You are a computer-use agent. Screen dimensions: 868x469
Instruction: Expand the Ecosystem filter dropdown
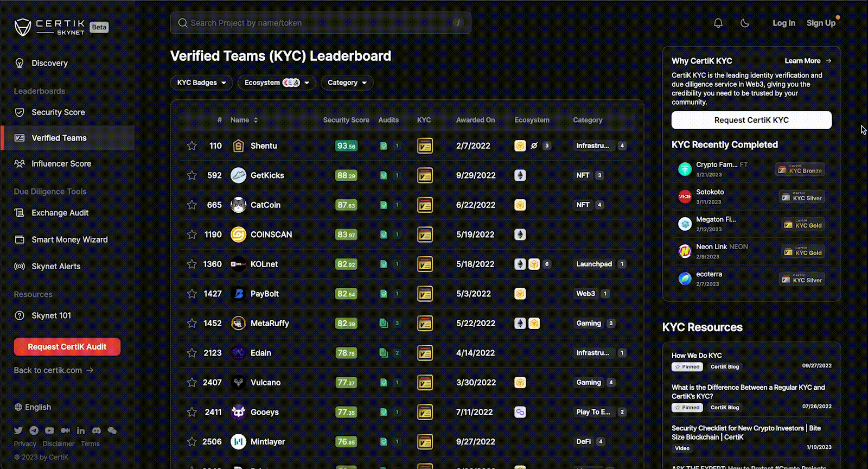277,83
